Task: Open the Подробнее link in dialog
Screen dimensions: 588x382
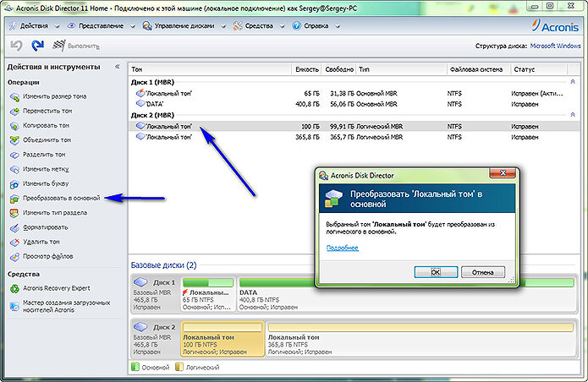Action: 343,248
